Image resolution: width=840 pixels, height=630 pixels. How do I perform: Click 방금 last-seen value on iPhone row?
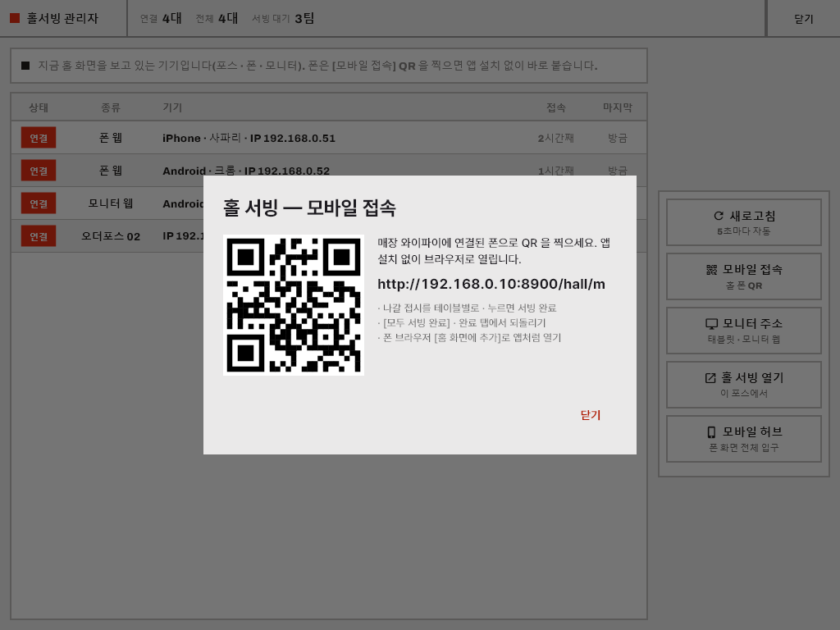[617, 138]
